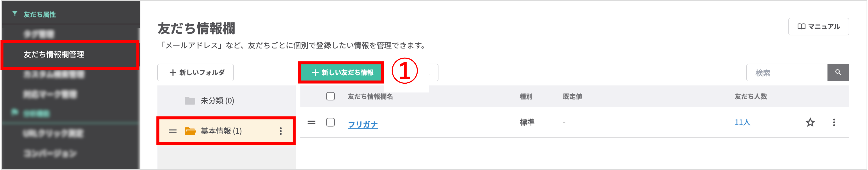Click the 未分類 folder icon

pyautogui.click(x=190, y=101)
